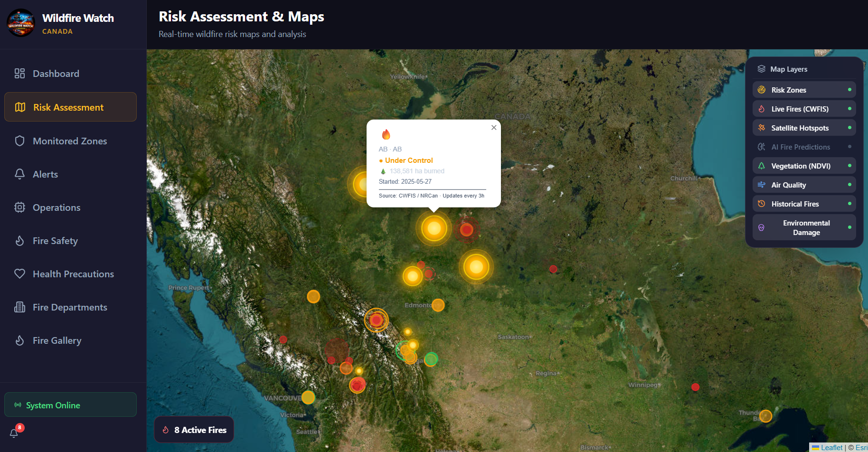Click the orange fire marker on Edmonton
Viewport: 868px width, 452px height.
(x=438, y=305)
